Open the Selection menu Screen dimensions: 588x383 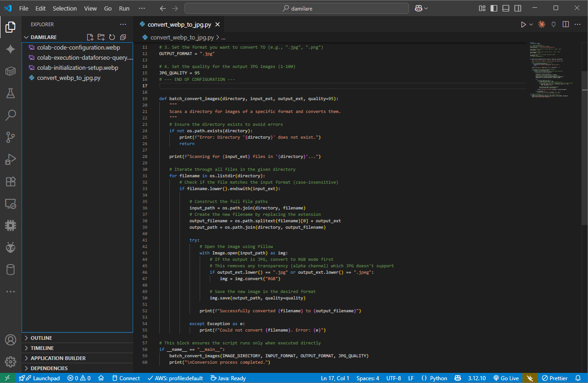[65, 8]
